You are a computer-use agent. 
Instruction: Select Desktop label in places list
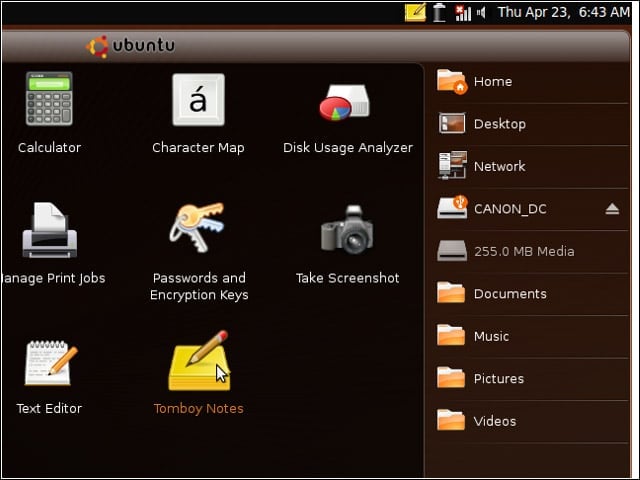coord(500,124)
